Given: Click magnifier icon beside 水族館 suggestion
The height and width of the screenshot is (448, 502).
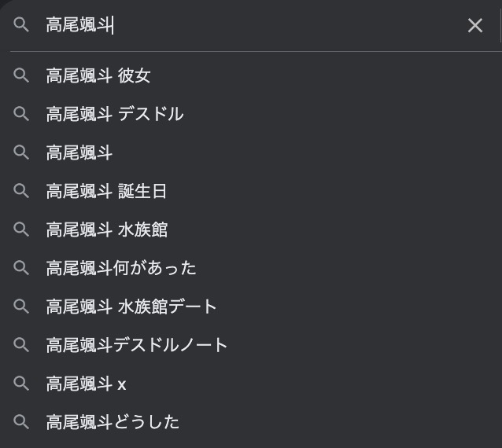Looking at the screenshot, I should pyautogui.click(x=21, y=230).
